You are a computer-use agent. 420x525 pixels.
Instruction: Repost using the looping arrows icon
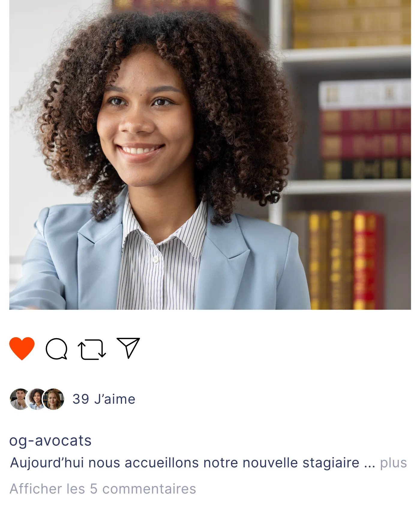click(92, 349)
